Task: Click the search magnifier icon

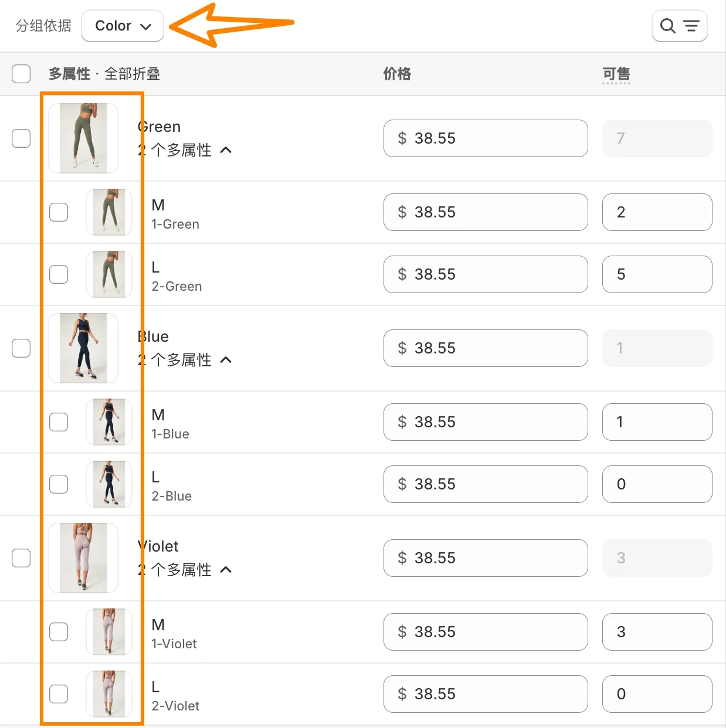Action: point(668,26)
